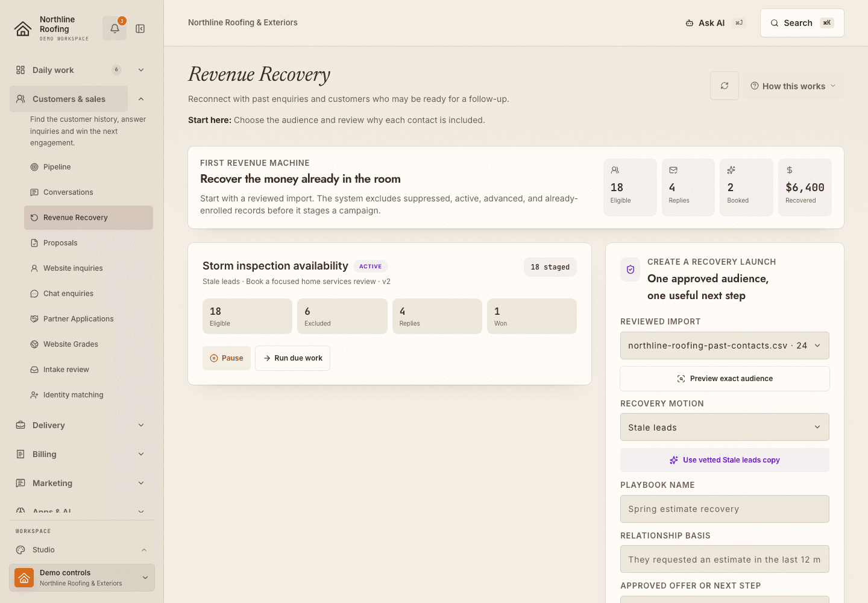The height and width of the screenshot is (603, 868).
Task: Click the Search magnifier icon
Action: click(775, 23)
